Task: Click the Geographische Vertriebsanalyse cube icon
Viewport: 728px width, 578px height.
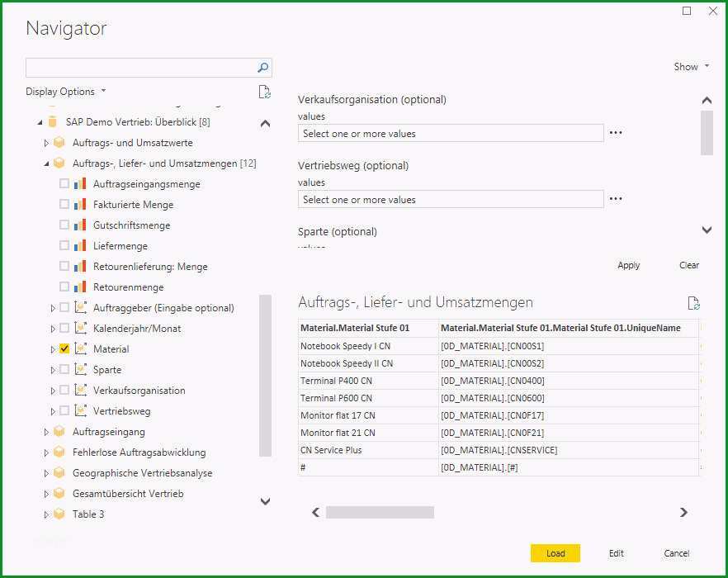Action: click(59, 472)
